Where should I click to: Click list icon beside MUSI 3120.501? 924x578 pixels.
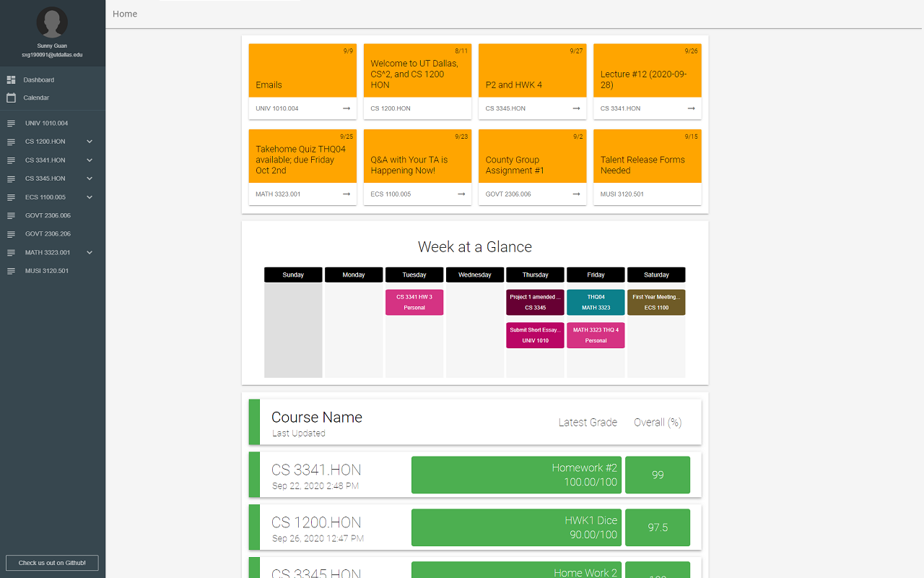tap(11, 271)
